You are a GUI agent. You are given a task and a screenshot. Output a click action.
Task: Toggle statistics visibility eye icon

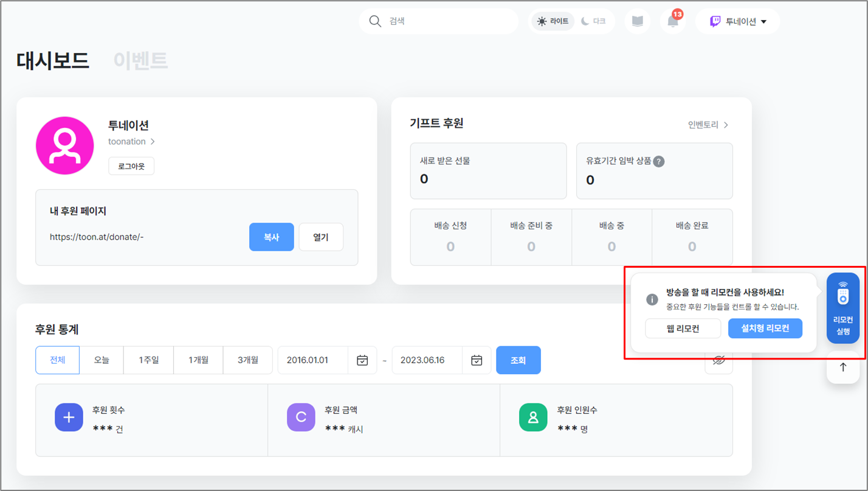click(719, 360)
